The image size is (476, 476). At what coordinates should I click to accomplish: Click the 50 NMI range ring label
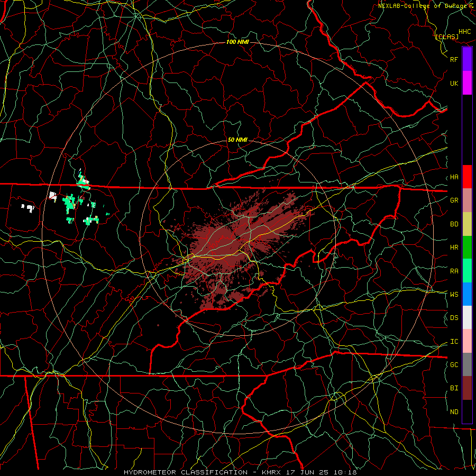(x=237, y=140)
